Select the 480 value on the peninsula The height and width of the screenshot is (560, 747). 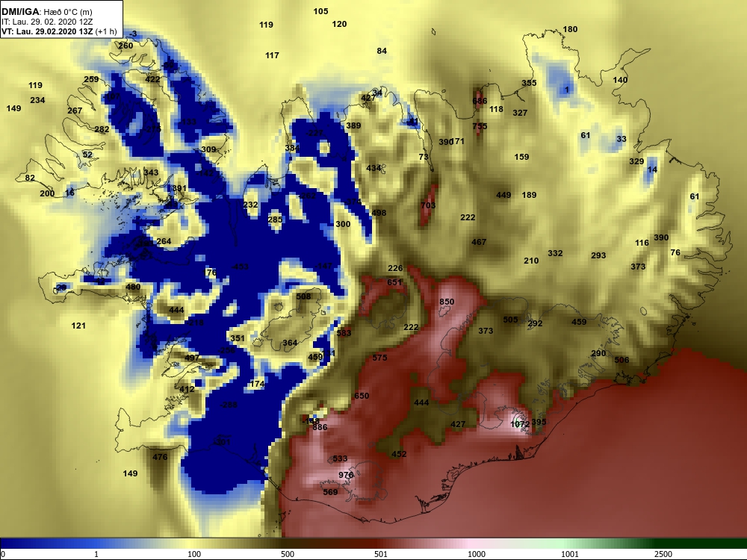(x=133, y=287)
